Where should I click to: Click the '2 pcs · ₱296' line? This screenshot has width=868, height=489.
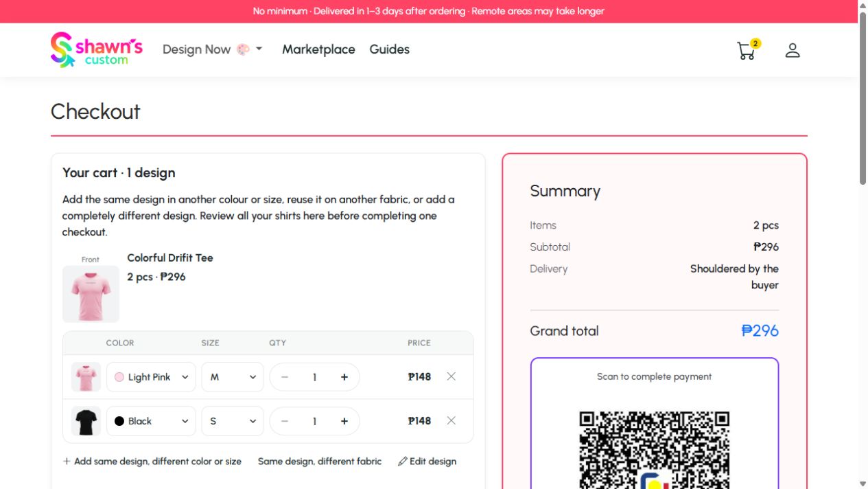pos(156,277)
